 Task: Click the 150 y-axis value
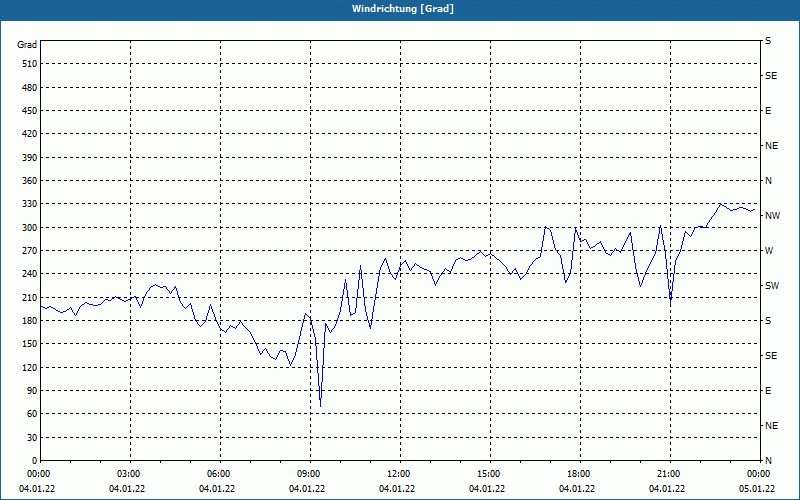(x=30, y=344)
